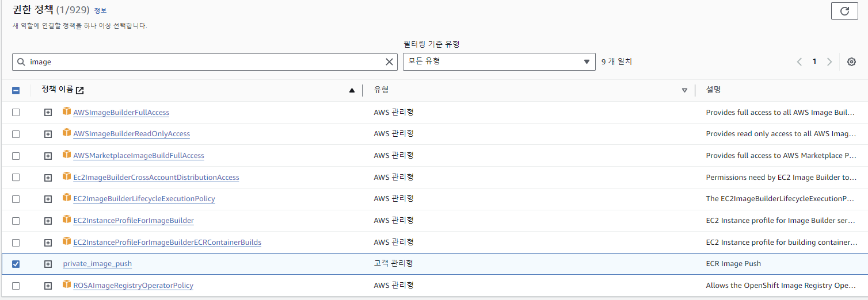Viewport: 868px width, 300px height.
Task: Expand EC2InstanceProfileForImageBuilderECRContainerBuilds details
Action: (48, 243)
